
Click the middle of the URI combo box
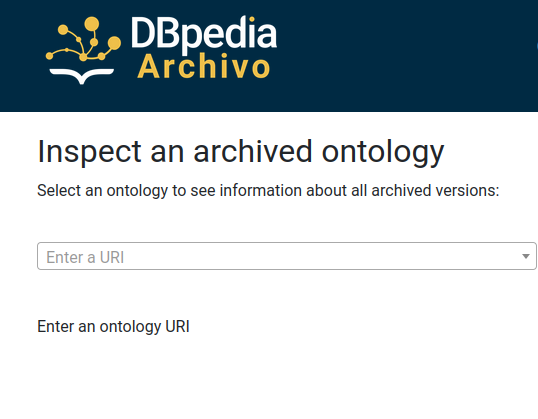click(287, 256)
